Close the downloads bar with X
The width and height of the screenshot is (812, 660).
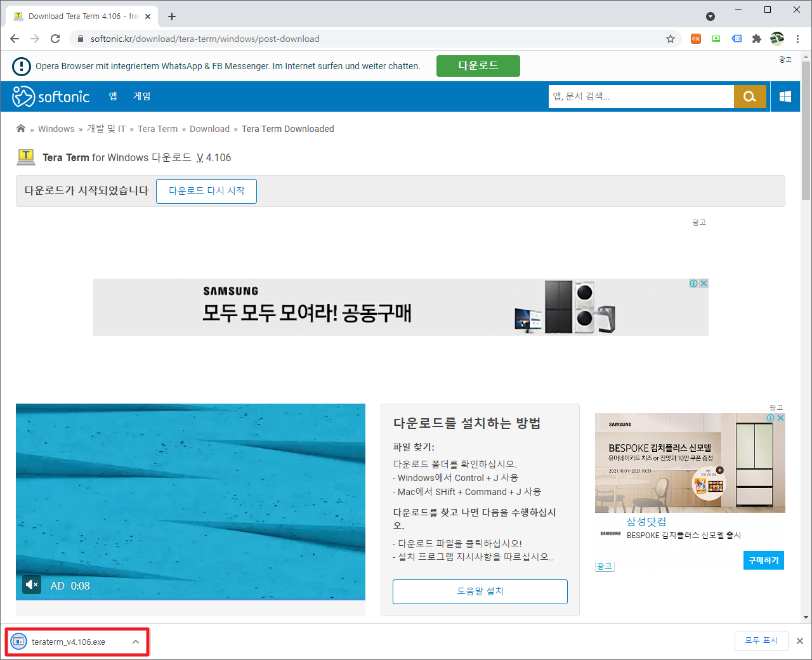point(800,641)
